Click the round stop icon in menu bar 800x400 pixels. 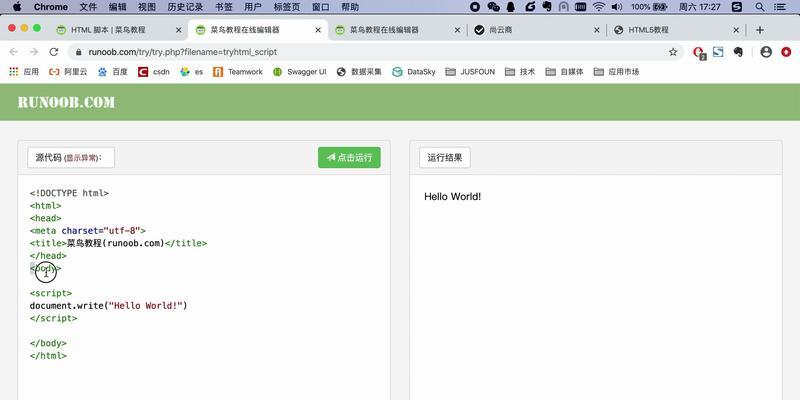pyautogui.click(x=475, y=7)
